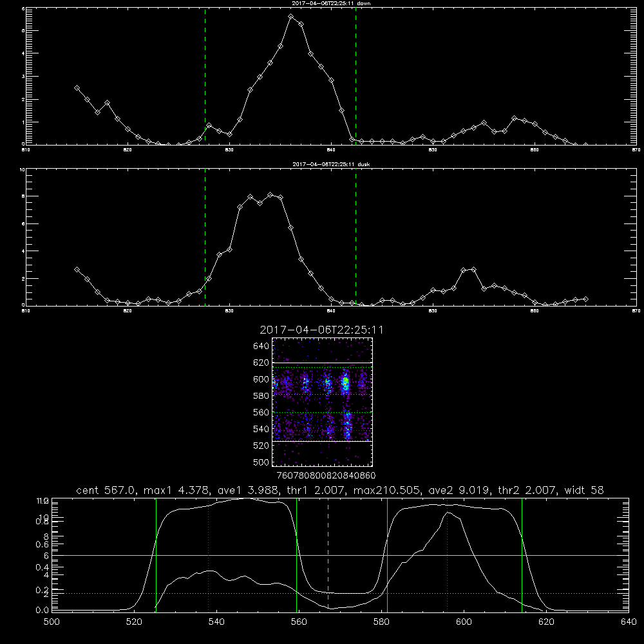
Task: Click x-axis label '540' of bottom plot
Action: pyautogui.click(x=216, y=622)
